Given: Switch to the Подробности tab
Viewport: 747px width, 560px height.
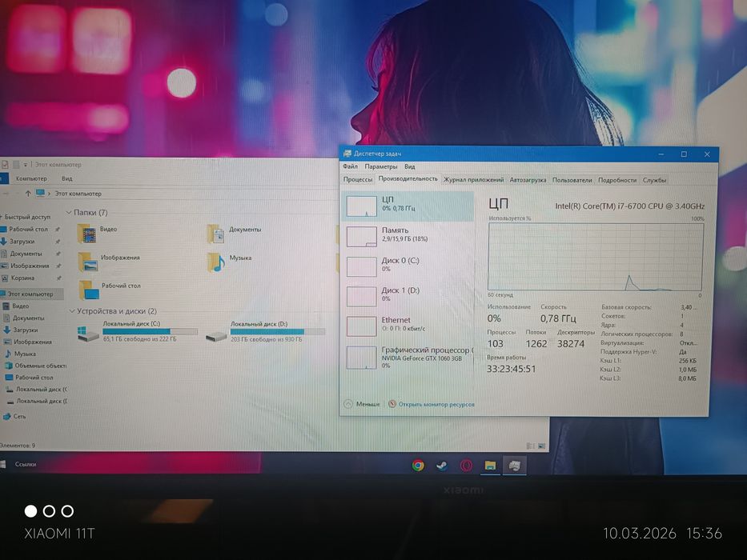Looking at the screenshot, I should click(617, 180).
